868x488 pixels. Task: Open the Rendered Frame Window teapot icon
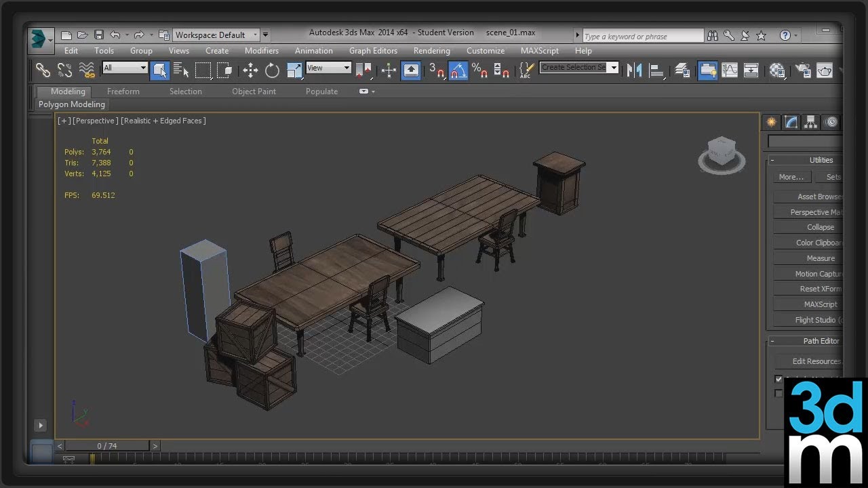[x=825, y=70]
